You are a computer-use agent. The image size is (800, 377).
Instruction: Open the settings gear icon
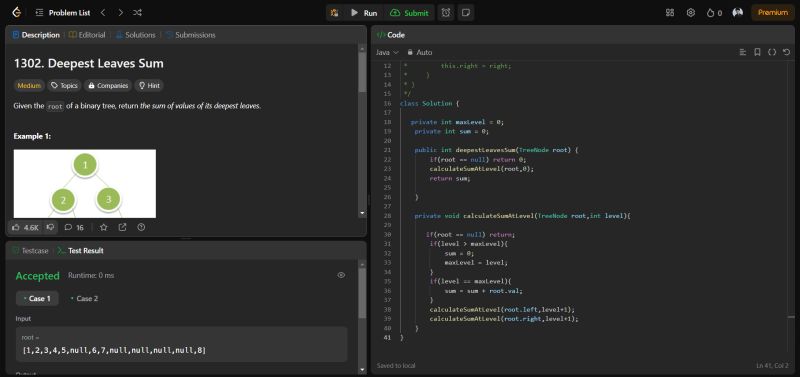click(691, 13)
